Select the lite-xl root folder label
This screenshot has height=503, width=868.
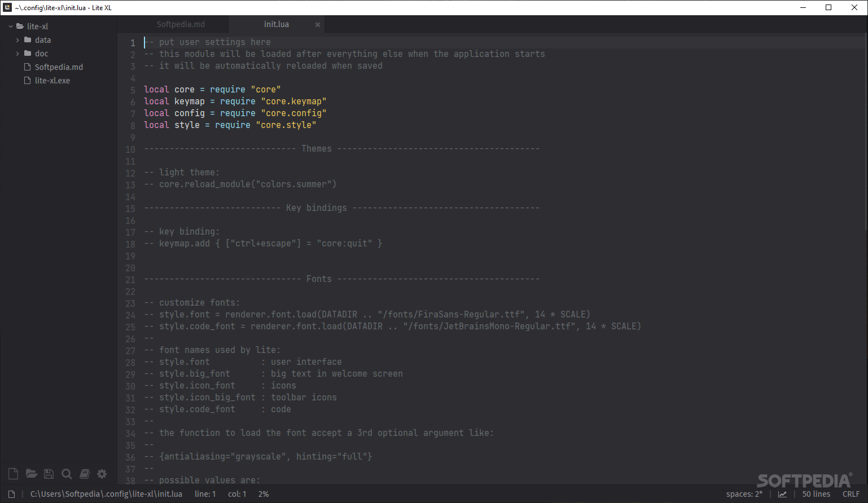37,26
